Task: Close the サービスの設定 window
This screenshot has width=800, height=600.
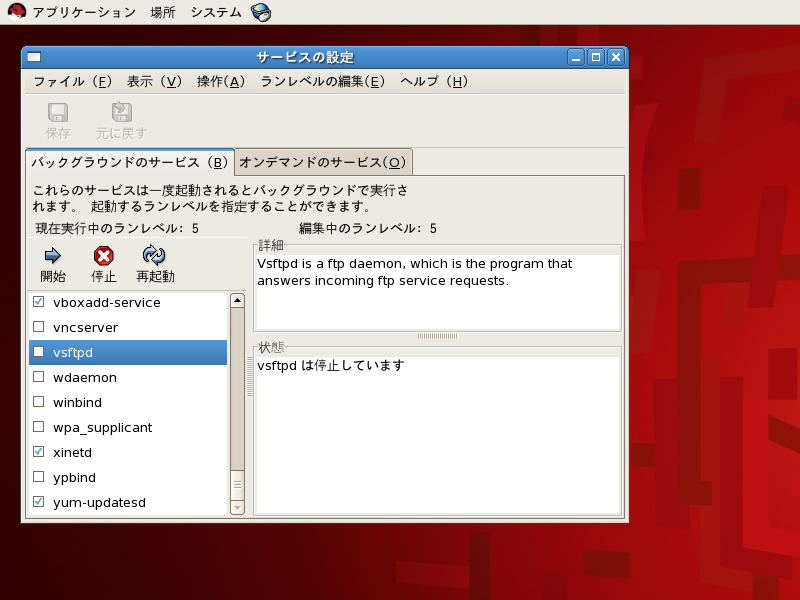Action: point(616,57)
